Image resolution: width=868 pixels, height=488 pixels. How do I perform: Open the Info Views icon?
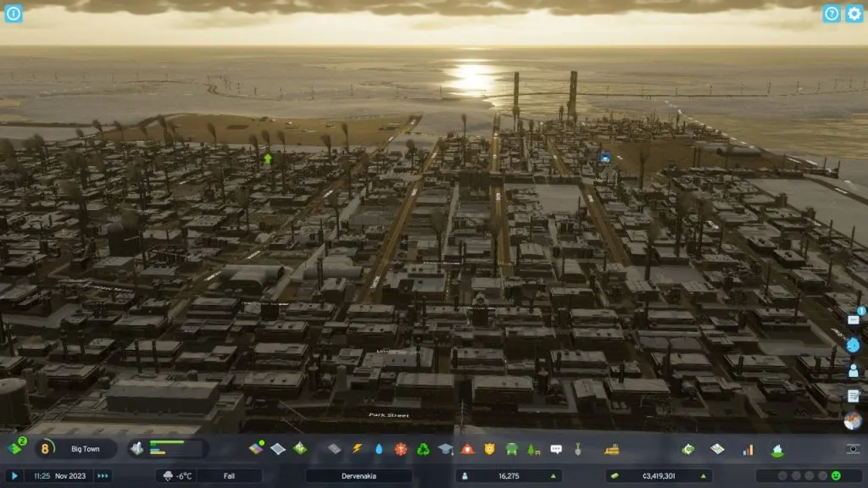(14, 14)
